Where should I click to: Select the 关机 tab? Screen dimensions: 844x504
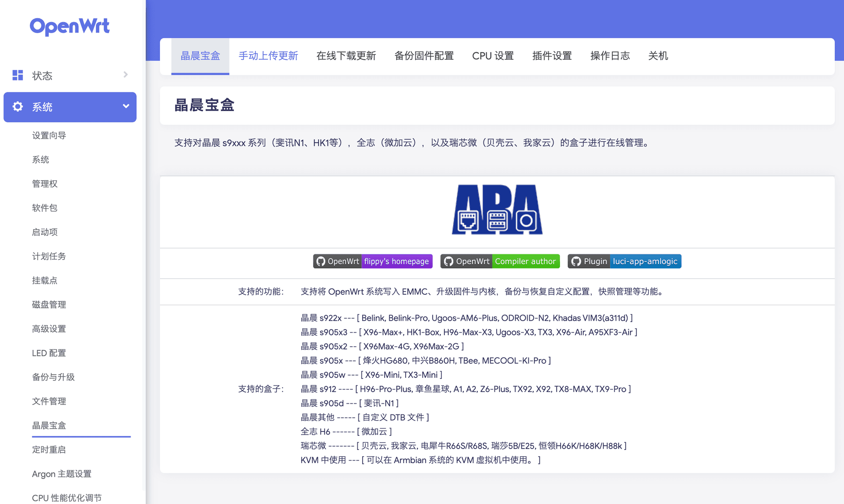[658, 56]
